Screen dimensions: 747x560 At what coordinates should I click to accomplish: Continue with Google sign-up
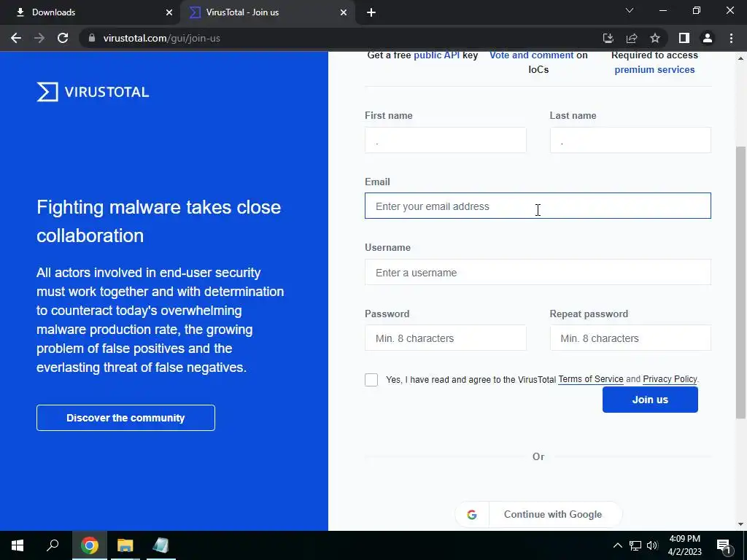click(539, 514)
